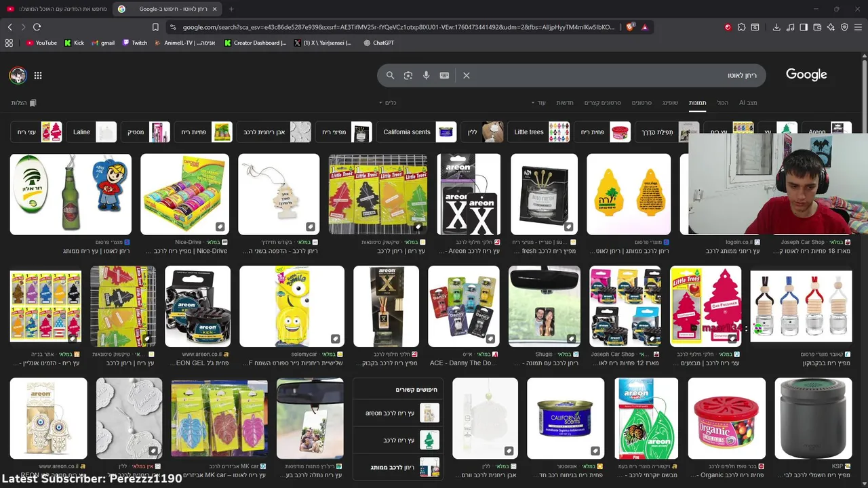Open the red Organic can image
Image resolution: width=868 pixels, height=488 pixels.
[727, 418]
